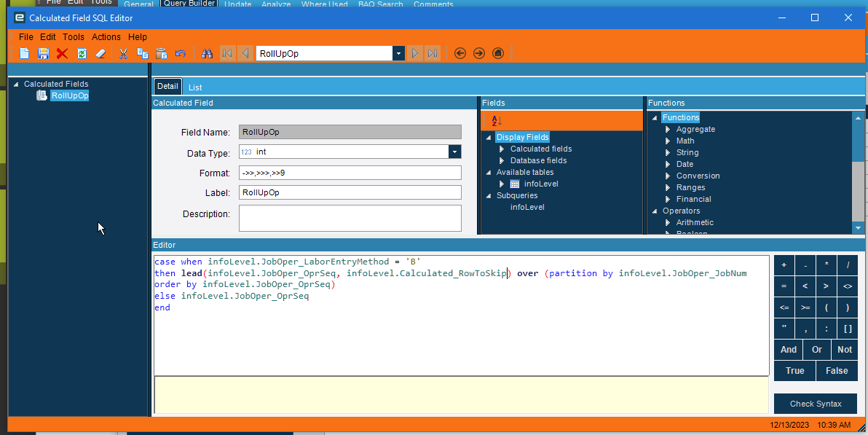The width and height of the screenshot is (868, 435).
Task: Click the scissors Cut icon
Action: (123, 53)
